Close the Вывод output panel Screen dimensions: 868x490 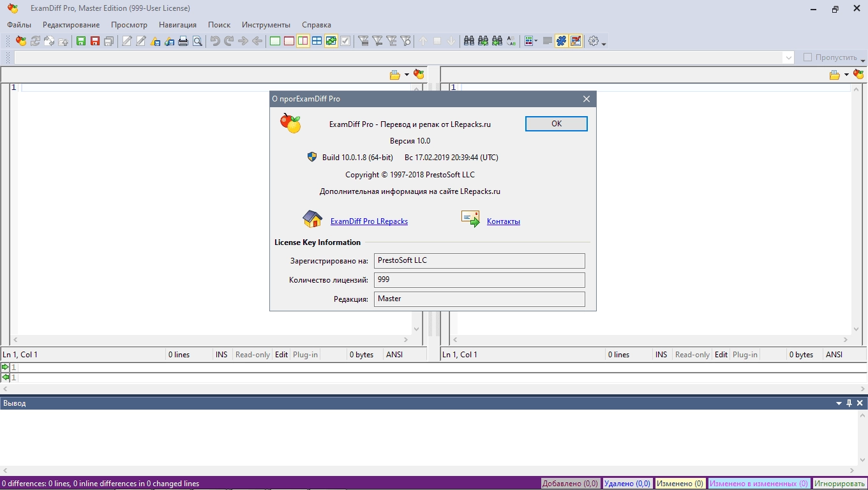point(860,403)
